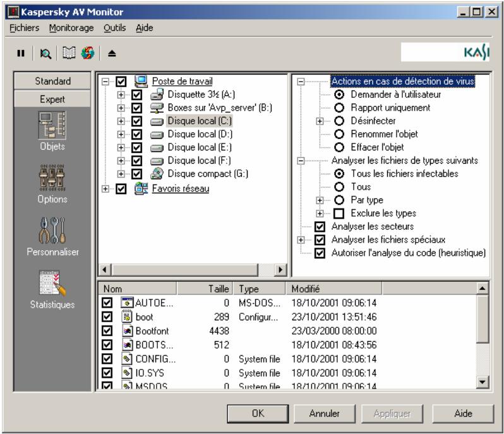The image size is (504, 434).
Task: Click the drive tree scroll left arrow
Action: 105,270
